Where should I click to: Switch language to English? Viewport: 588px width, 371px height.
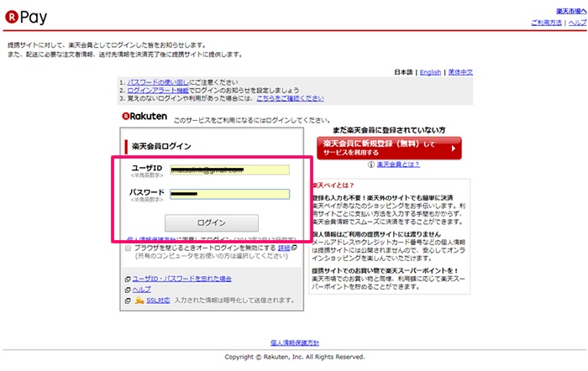pos(430,72)
